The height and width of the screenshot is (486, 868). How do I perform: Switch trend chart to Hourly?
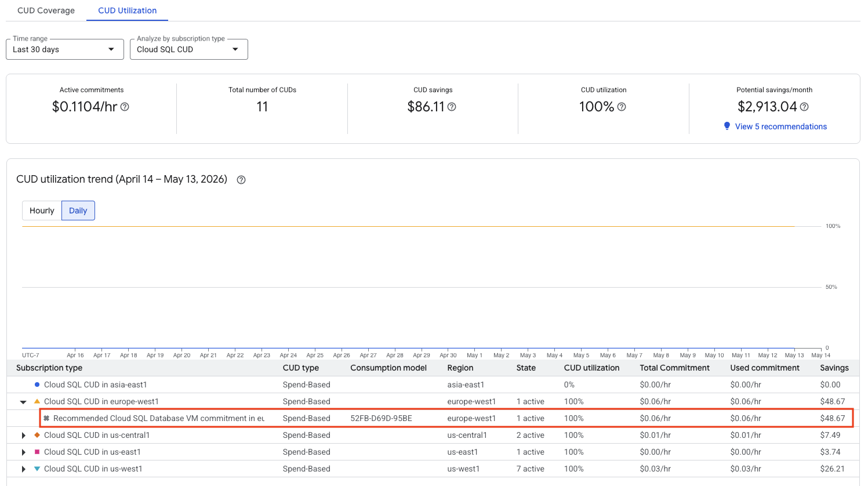point(42,211)
